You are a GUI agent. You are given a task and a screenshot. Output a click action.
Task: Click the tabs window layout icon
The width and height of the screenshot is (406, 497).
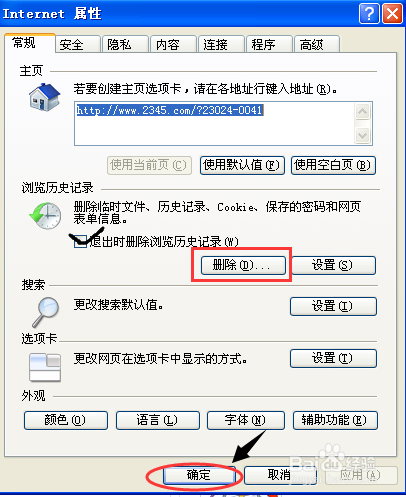pos(45,367)
